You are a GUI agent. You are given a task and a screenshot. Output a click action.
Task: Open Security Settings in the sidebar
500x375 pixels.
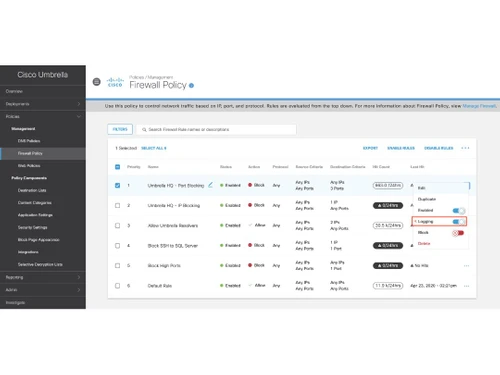point(32,227)
